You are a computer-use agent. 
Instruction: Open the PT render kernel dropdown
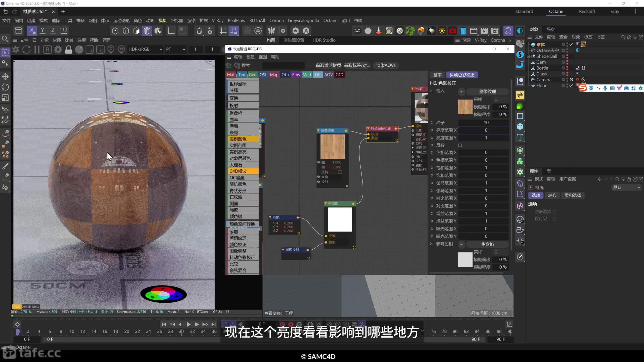[175, 49]
